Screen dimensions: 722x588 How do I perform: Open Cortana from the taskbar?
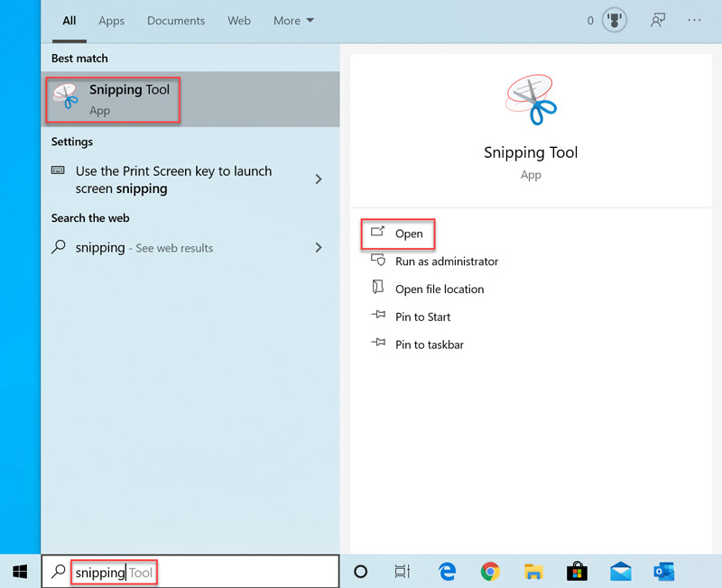[360, 572]
